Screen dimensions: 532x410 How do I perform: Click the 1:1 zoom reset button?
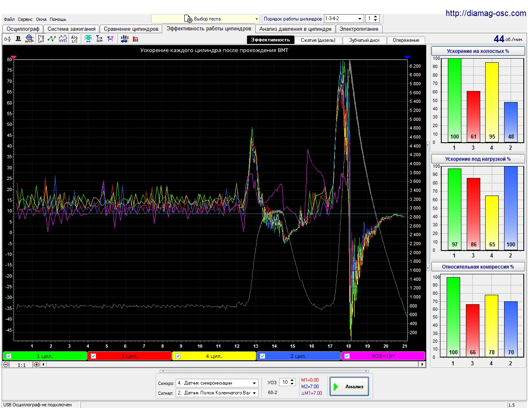22,365
